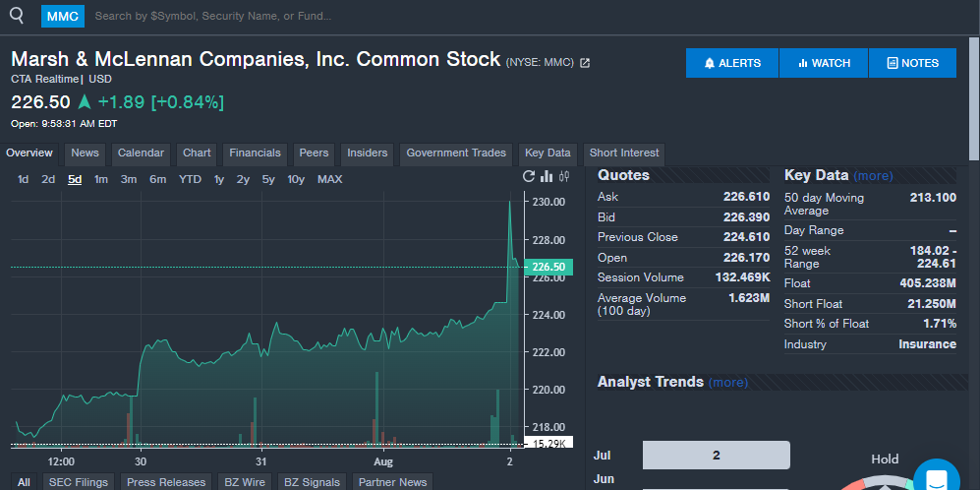The image size is (980, 490).
Task: Set chart range to 2y
Action: [243, 180]
